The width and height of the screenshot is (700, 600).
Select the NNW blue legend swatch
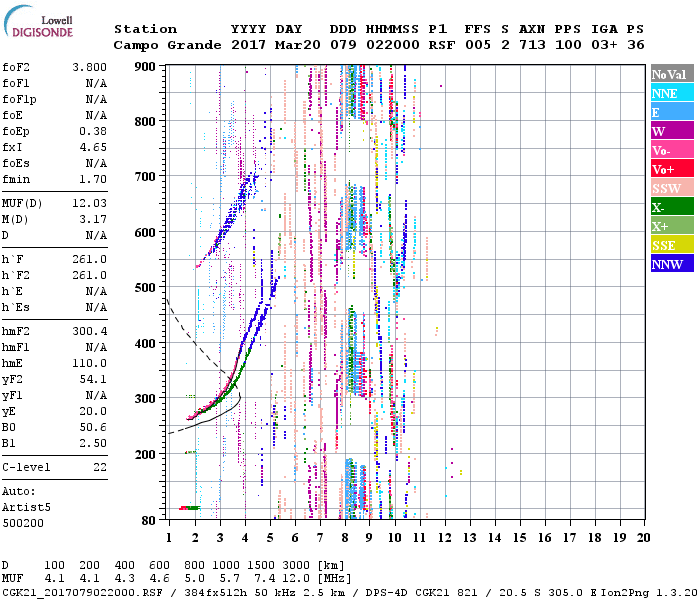click(x=672, y=264)
